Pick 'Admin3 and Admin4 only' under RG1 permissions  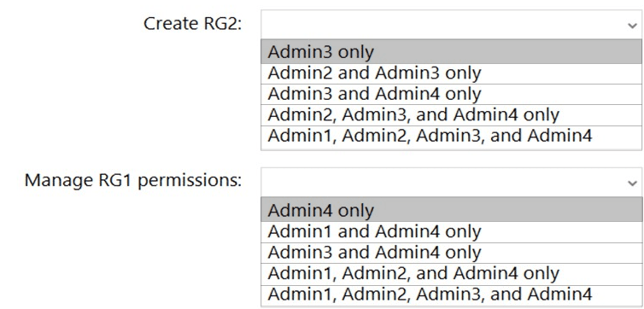pyautogui.click(x=451, y=253)
